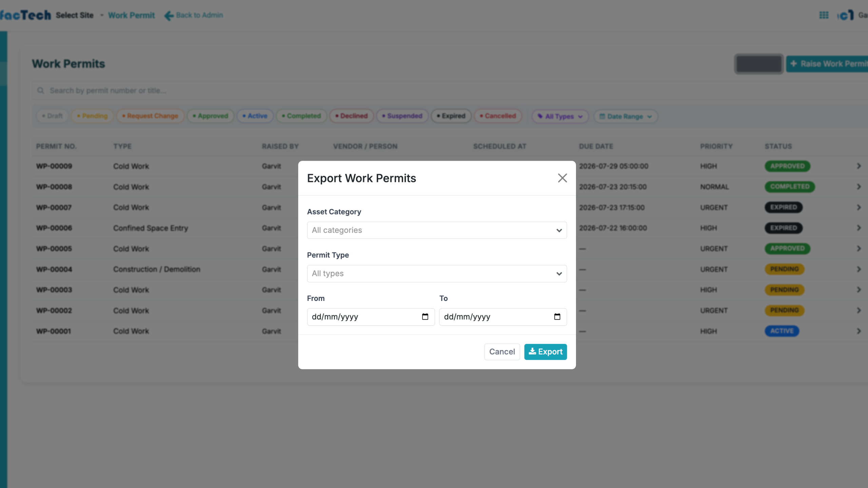This screenshot has height=488, width=868.
Task: Close the Export Work Permits dialog
Action: point(562,178)
